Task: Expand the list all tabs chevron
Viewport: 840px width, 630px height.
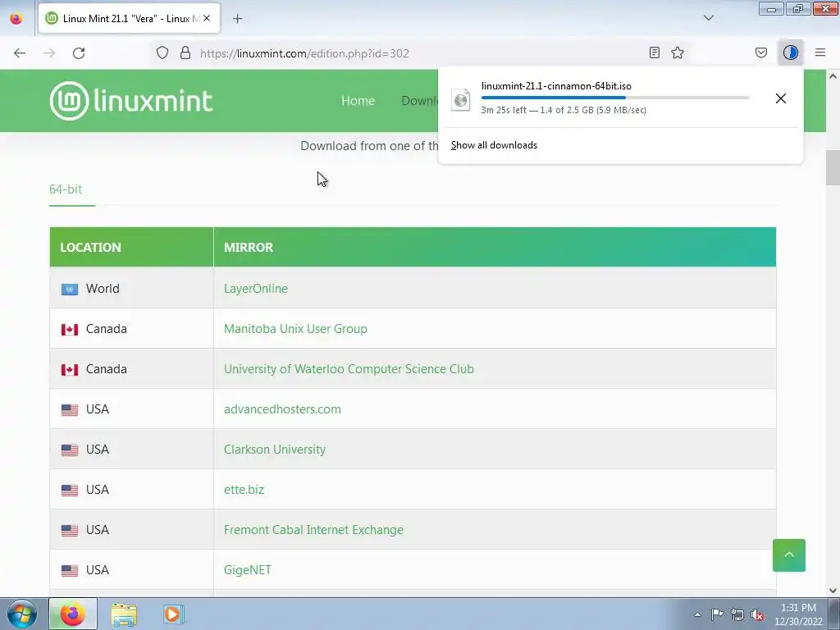Action: click(x=708, y=18)
